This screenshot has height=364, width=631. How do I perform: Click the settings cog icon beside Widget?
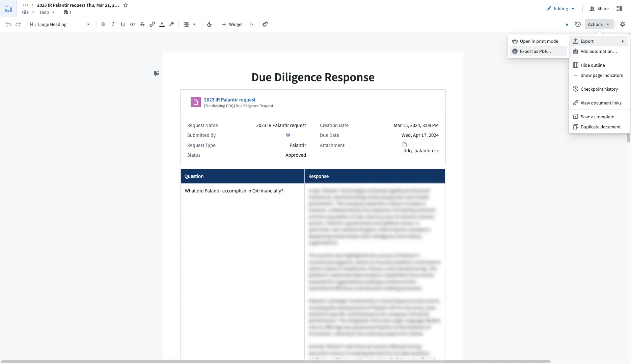coord(265,24)
